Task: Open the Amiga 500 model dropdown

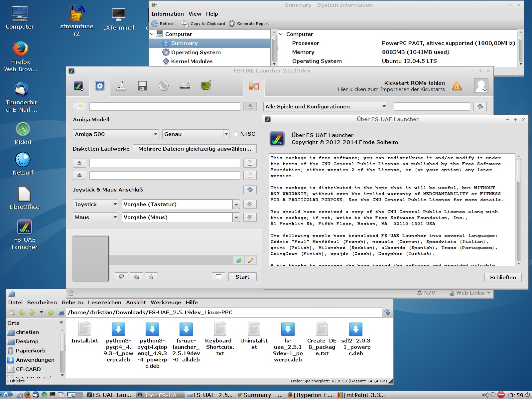Action: tap(115, 134)
